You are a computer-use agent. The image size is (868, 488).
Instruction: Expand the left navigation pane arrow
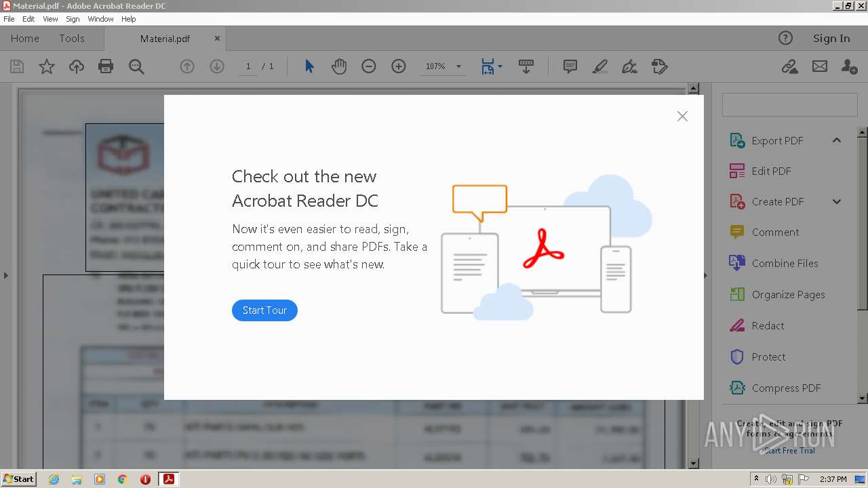[x=5, y=275]
